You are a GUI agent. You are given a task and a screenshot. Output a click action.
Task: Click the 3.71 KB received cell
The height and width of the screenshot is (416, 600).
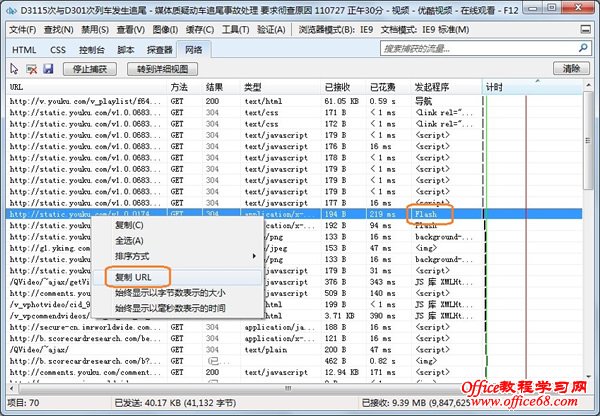tap(339, 316)
